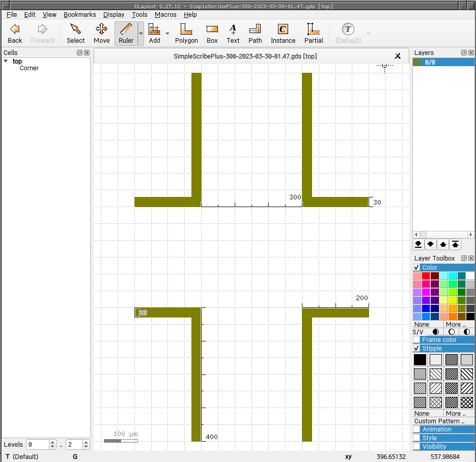This screenshot has height=462, width=476.
Task: Choose the Box drawing tool
Action: (x=212, y=34)
